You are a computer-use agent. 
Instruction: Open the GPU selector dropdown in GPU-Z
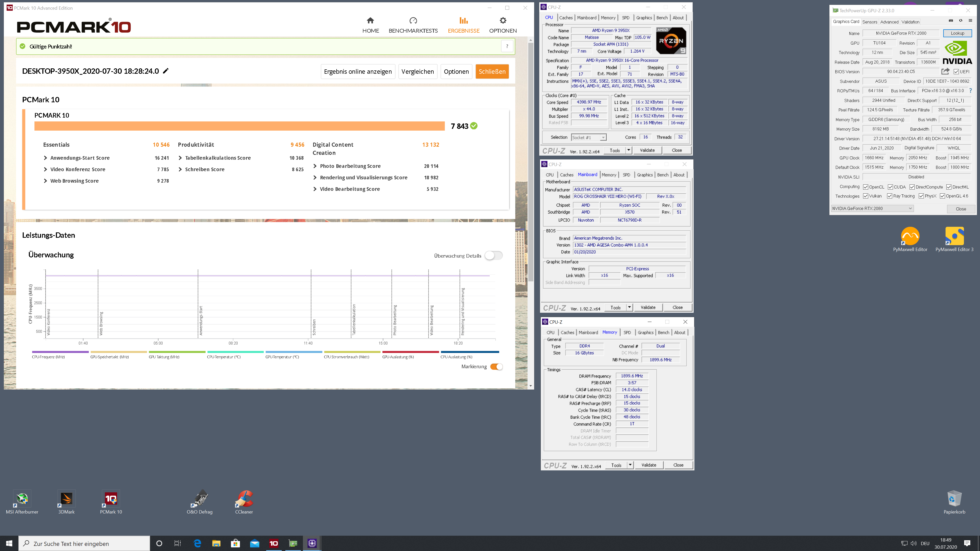pos(872,208)
